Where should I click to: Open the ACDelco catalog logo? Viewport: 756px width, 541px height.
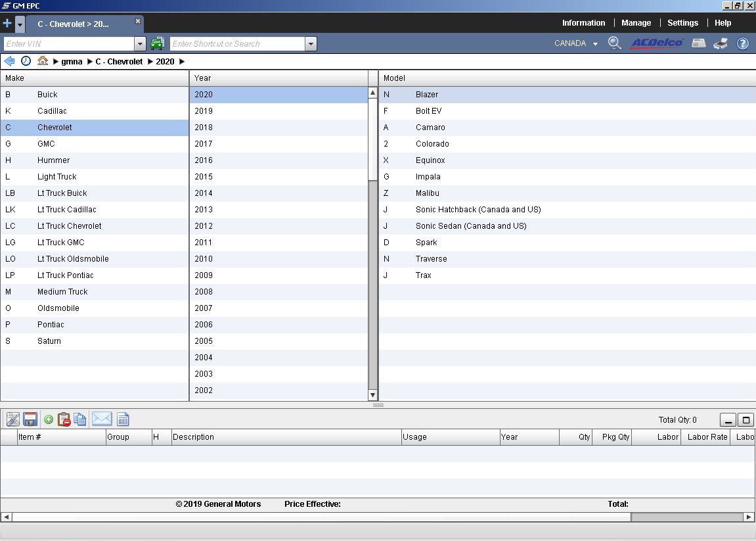[x=657, y=43]
